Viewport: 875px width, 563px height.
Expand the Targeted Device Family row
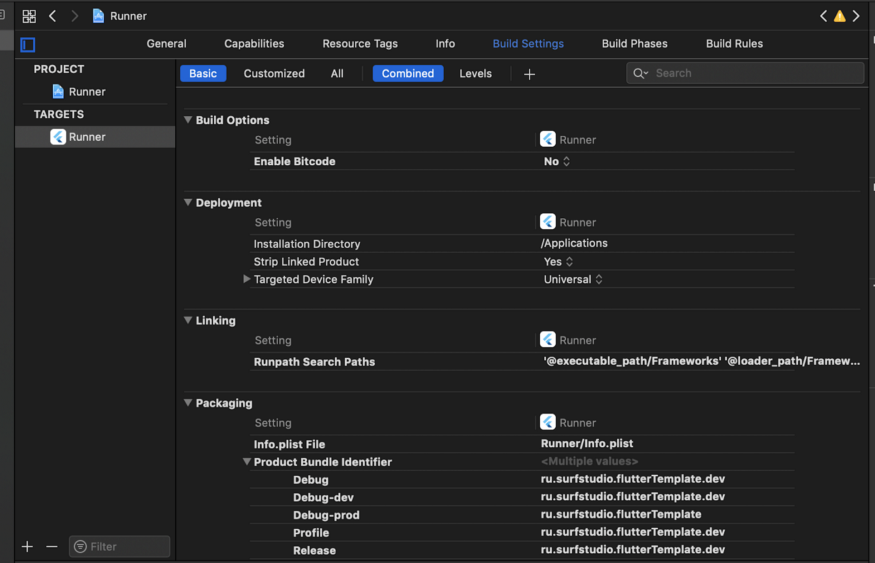tap(247, 280)
